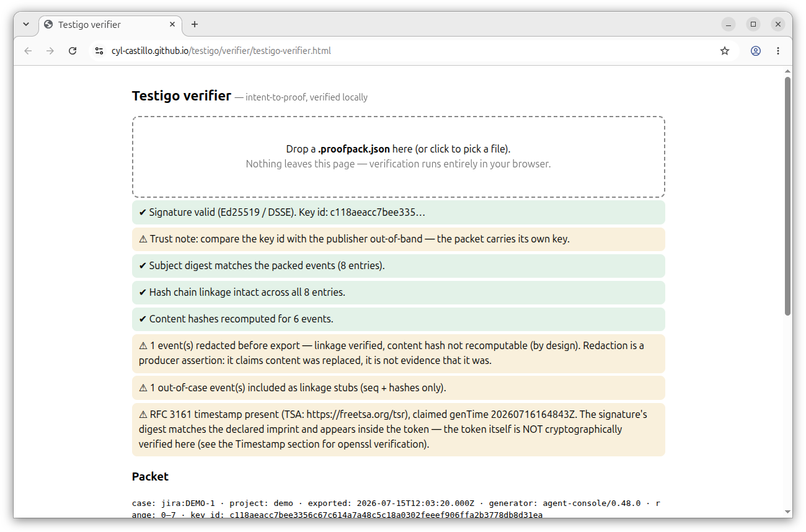Click the 'case: jira:DEMO-1' packet details line
Image resolution: width=806 pixels, height=532 pixels.
click(396, 509)
